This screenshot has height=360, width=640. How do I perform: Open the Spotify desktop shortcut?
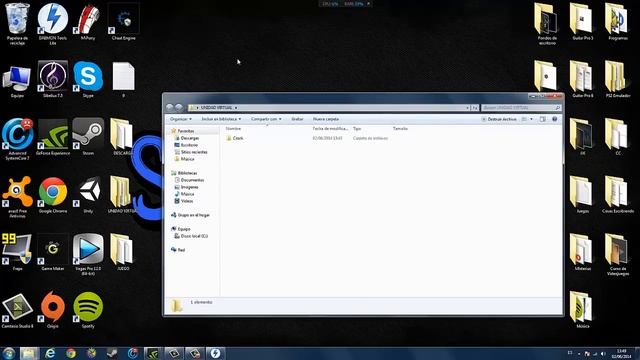click(x=88, y=310)
